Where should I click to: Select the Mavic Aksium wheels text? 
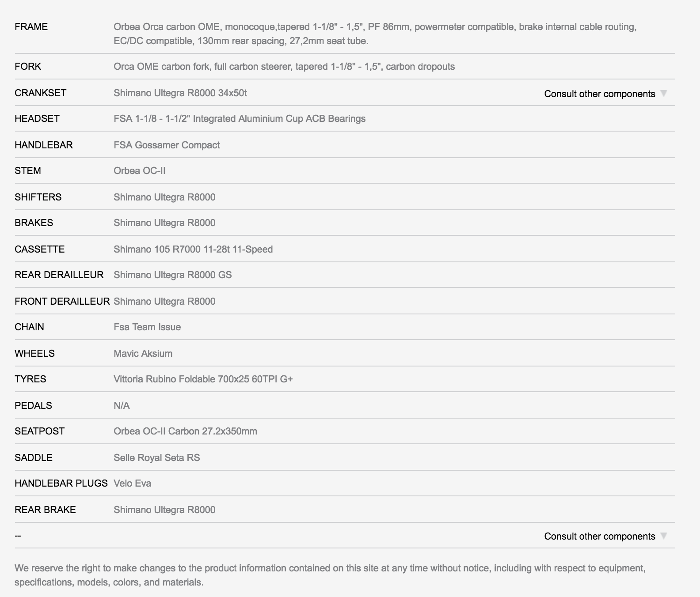143,353
